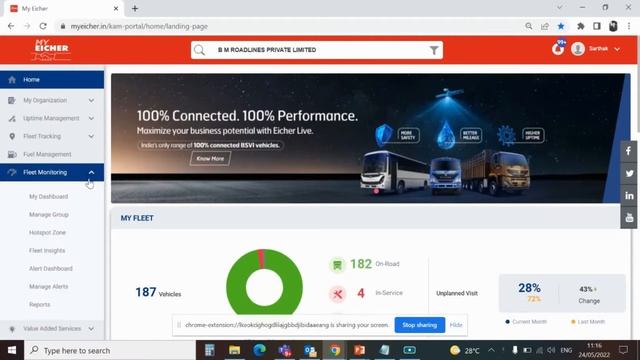Collapse the Fleet Monitoring chevron

coord(91,172)
